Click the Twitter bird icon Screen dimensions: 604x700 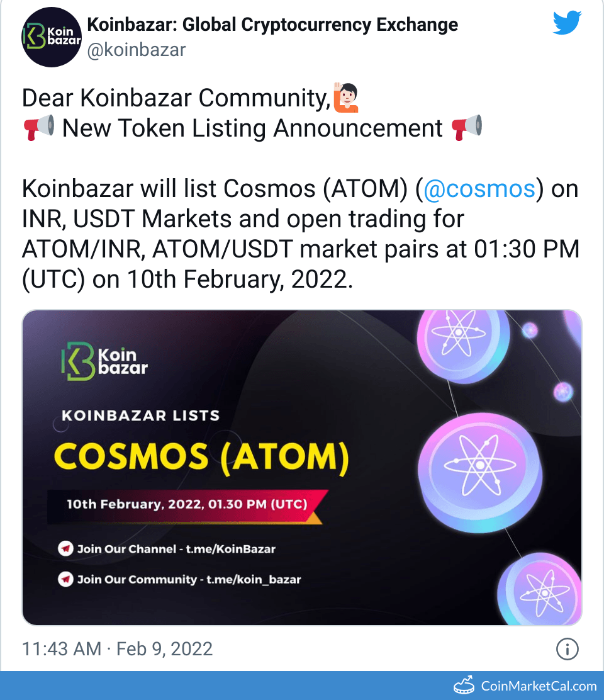click(566, 22)
